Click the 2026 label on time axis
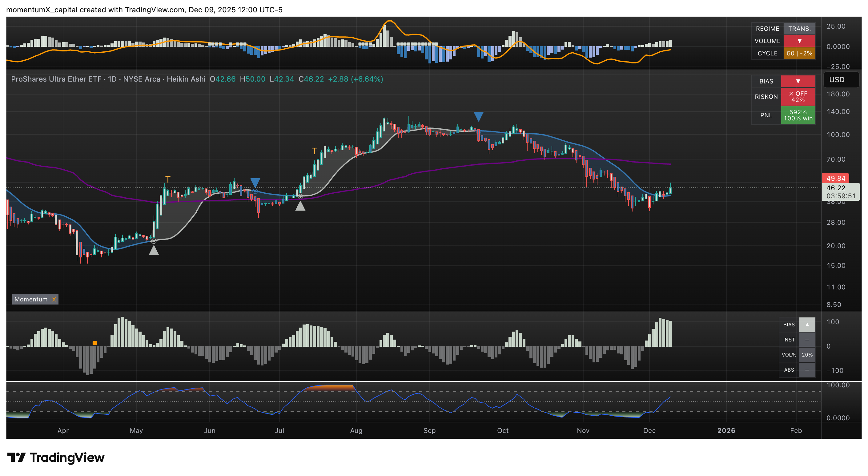This screenshot has width=868, height=476. click(726, 430)
